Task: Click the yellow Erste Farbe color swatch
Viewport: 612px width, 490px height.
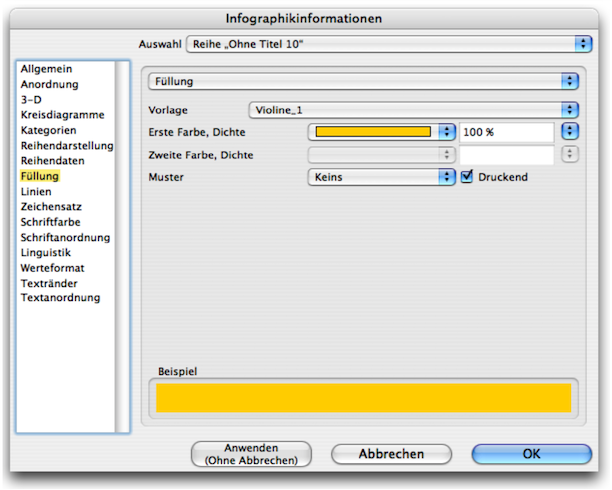Action: tap(373, 132)
